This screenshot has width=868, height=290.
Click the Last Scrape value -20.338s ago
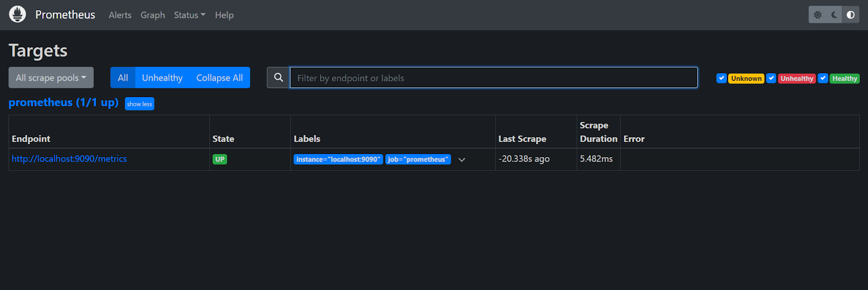[524, 159]
